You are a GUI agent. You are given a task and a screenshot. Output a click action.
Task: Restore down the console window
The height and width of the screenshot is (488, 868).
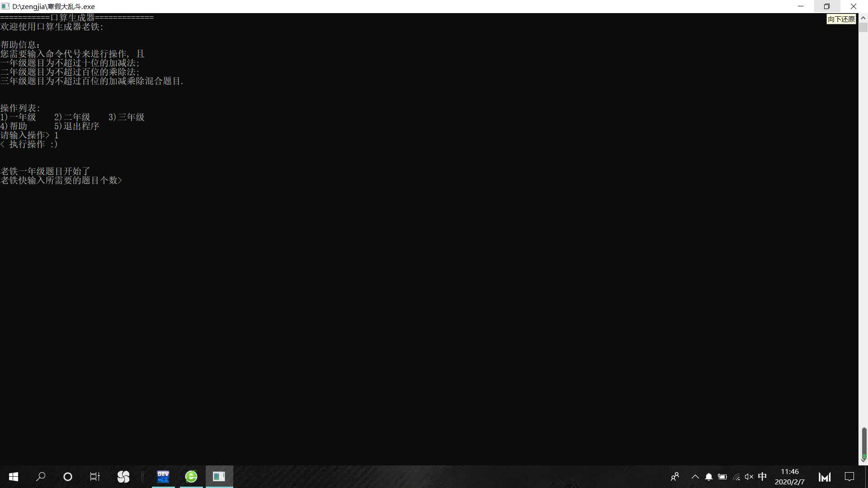(827, 6)
